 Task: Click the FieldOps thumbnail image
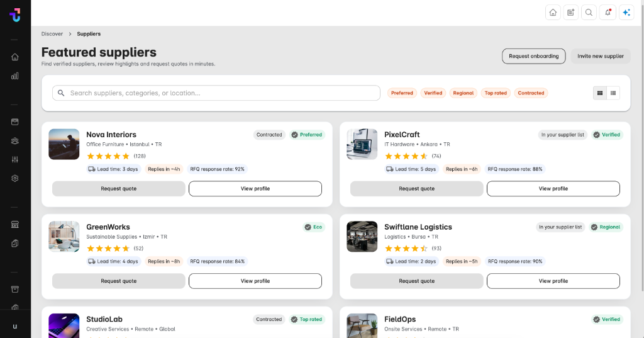coord(362,325)
